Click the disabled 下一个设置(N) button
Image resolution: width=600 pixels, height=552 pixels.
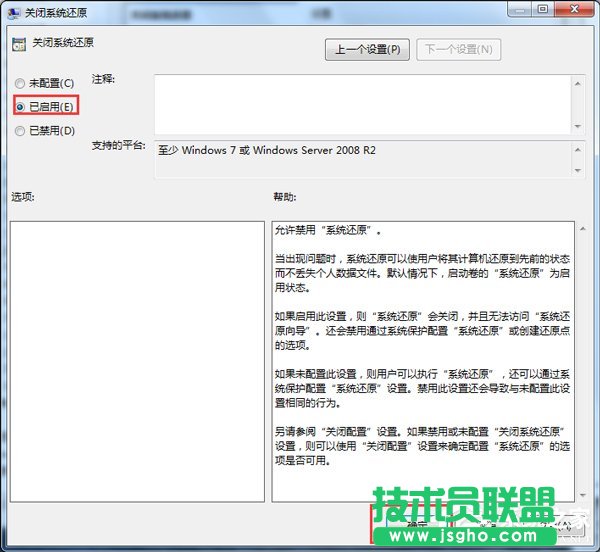click(x=458, y=49)
